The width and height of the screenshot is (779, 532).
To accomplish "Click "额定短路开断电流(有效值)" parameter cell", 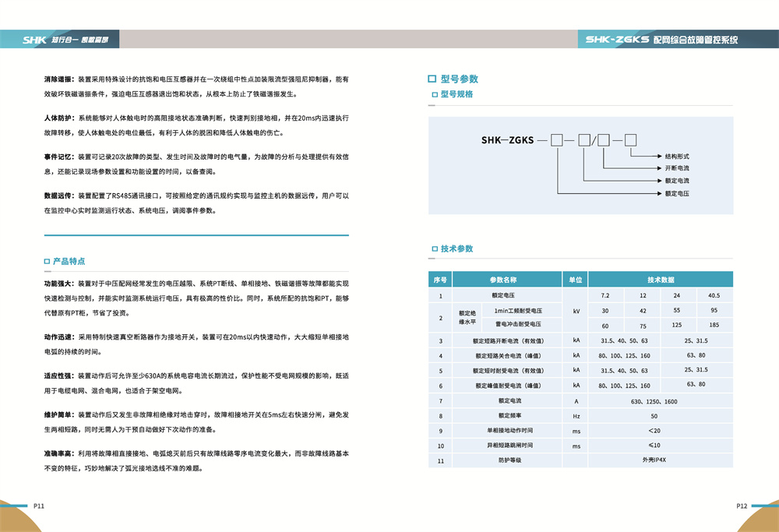I will point(508,340).
